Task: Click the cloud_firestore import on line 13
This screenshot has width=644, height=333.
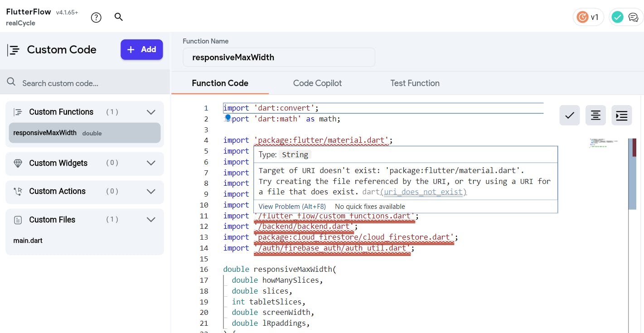Action: click(x=353, y=237)
